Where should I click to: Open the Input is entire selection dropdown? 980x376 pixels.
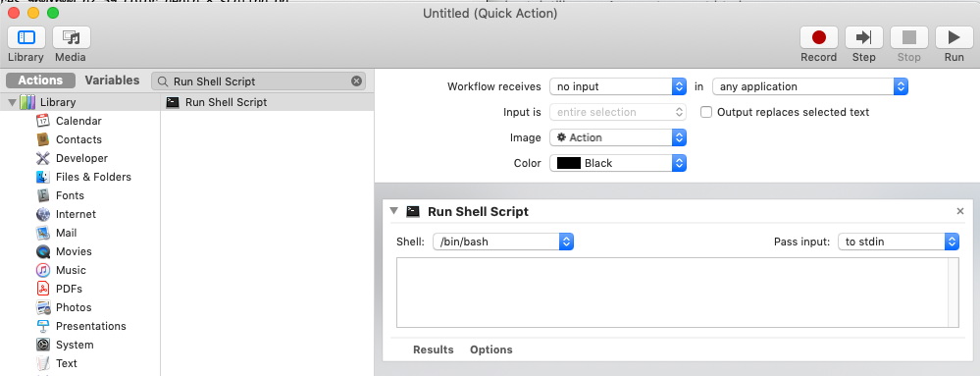coord(618,112)
